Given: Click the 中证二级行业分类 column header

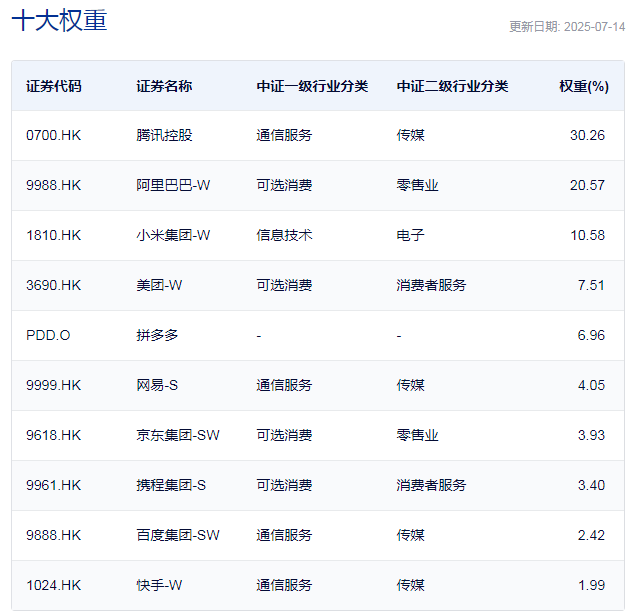Looking at the screenshot, I should pyautogui.click(x=452, y=86).
